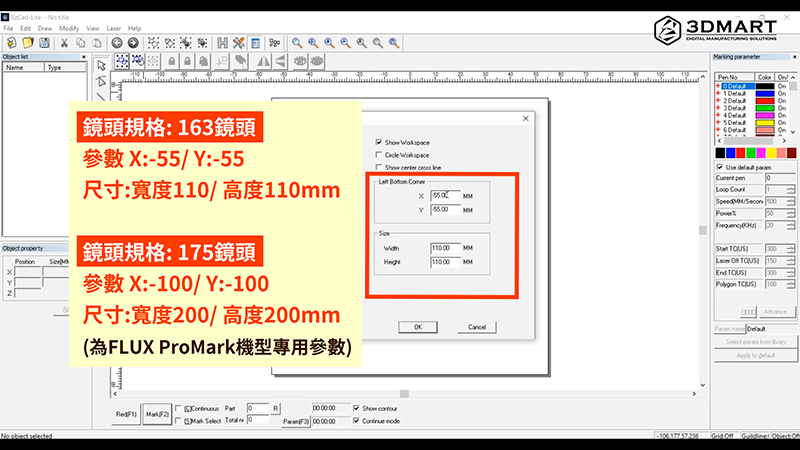
Task: Enable Circle Workspace option
Action: coord(378,155)
